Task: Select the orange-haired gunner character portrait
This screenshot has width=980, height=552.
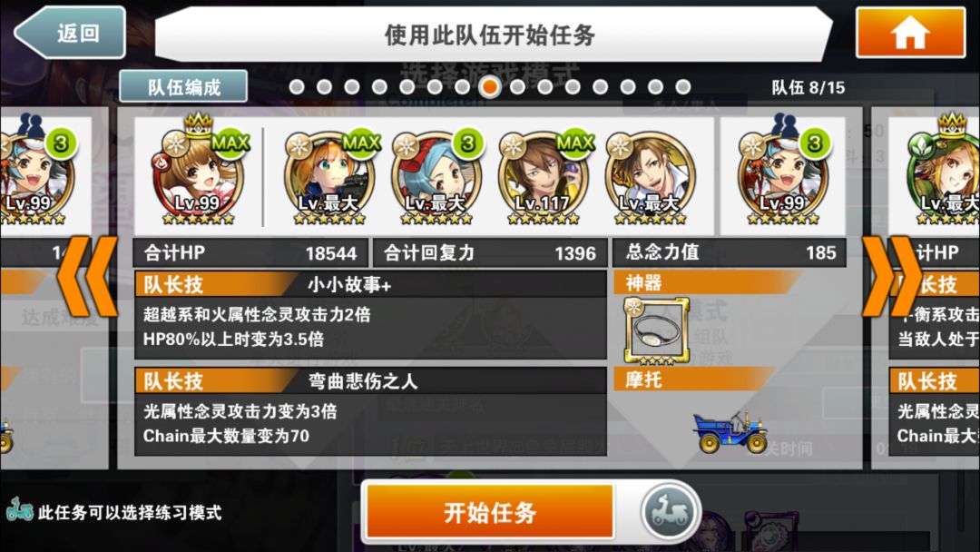Action: click(x=328, y=178)
